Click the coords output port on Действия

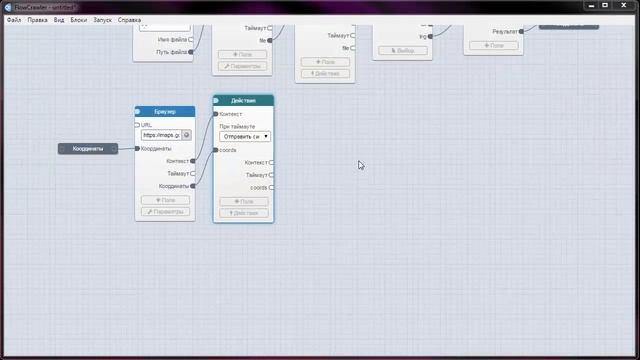click(x=271, y=188)
